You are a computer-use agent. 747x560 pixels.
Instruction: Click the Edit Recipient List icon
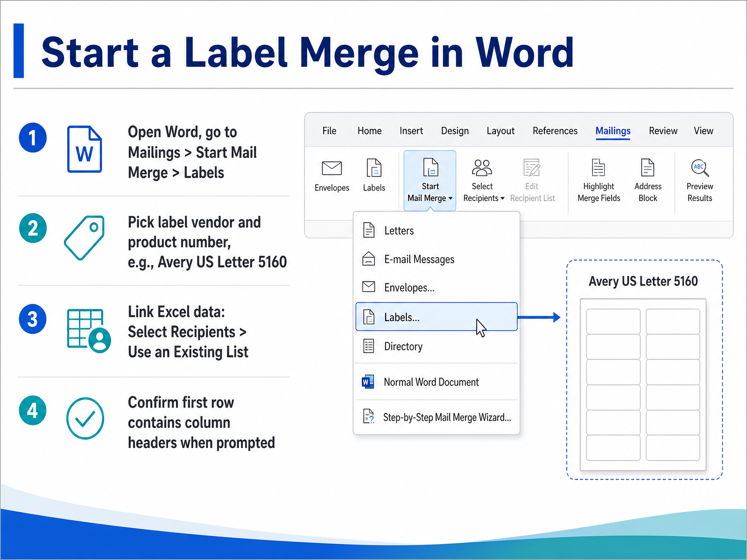coord(532,168)
